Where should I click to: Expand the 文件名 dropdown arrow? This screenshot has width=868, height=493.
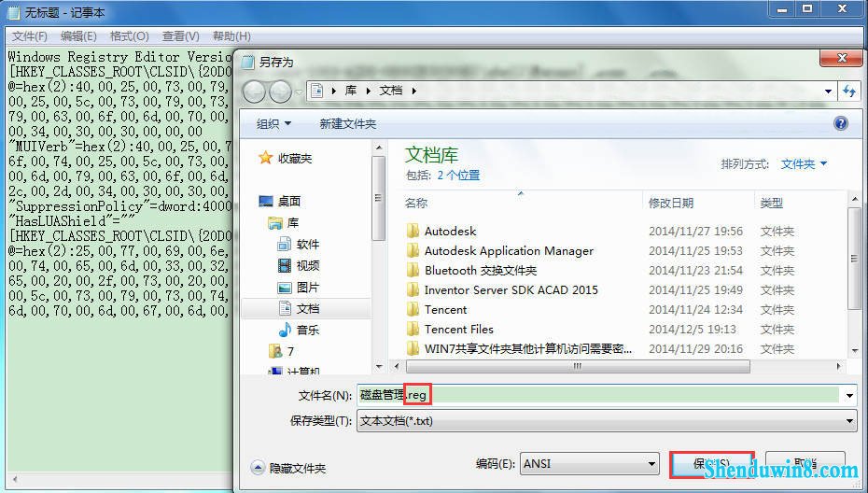[x=849, y=395]
